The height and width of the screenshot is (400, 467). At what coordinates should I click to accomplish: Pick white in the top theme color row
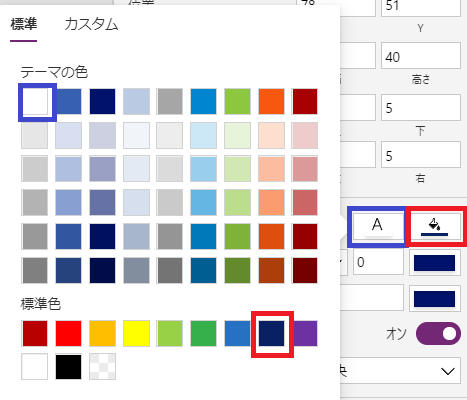point(35,102)
